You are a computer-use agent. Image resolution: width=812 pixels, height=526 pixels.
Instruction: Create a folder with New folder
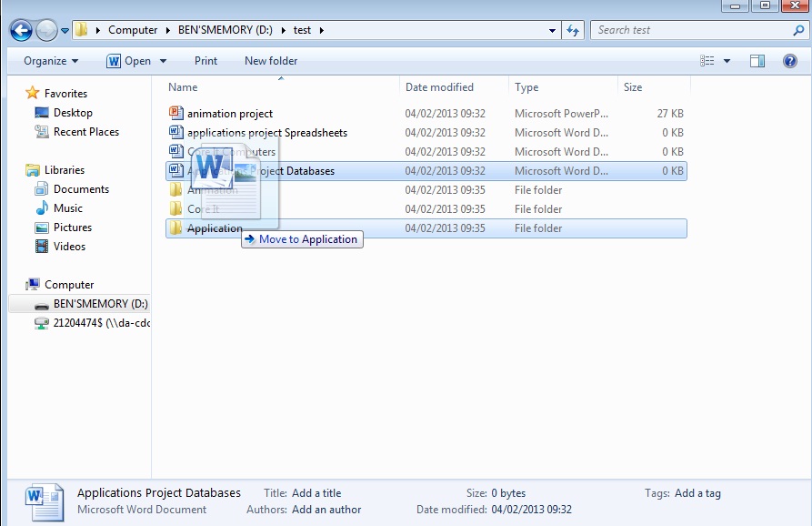click(x=270, y=61)
